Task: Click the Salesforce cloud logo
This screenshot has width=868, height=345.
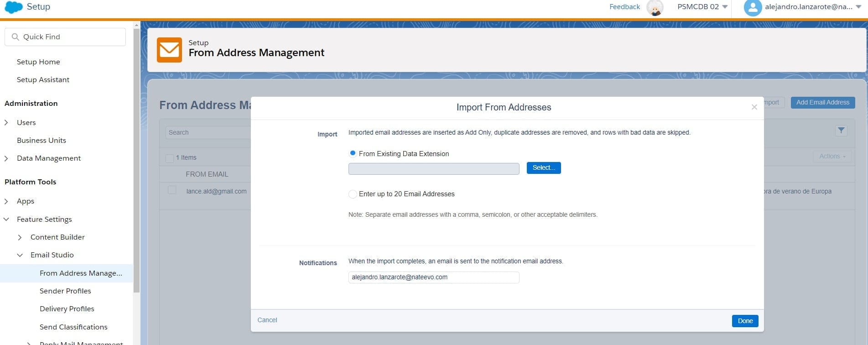Action: 13,7
